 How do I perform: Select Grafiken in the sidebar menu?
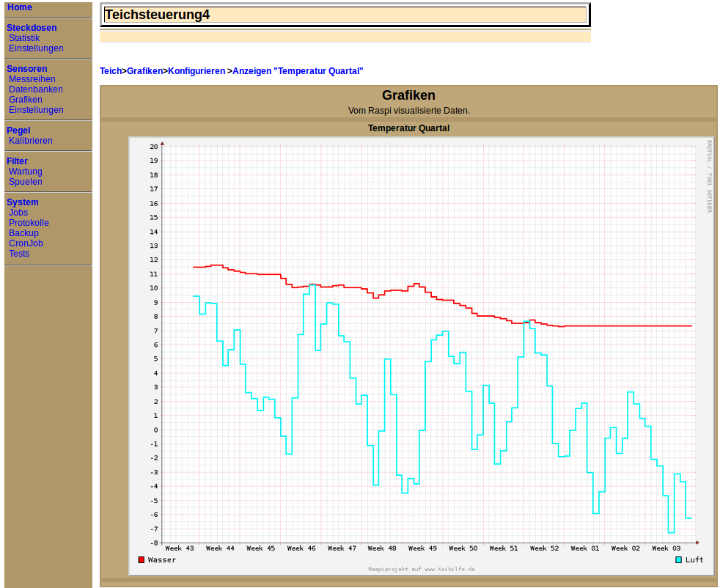pos(25,100)
